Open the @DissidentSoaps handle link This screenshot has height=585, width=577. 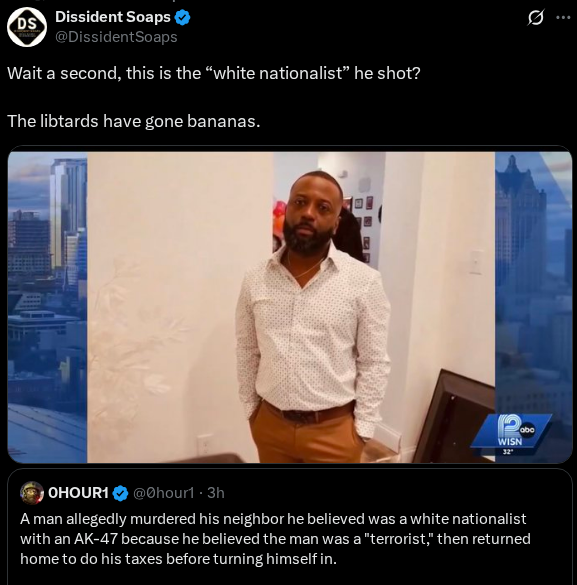tap(116, 37)
